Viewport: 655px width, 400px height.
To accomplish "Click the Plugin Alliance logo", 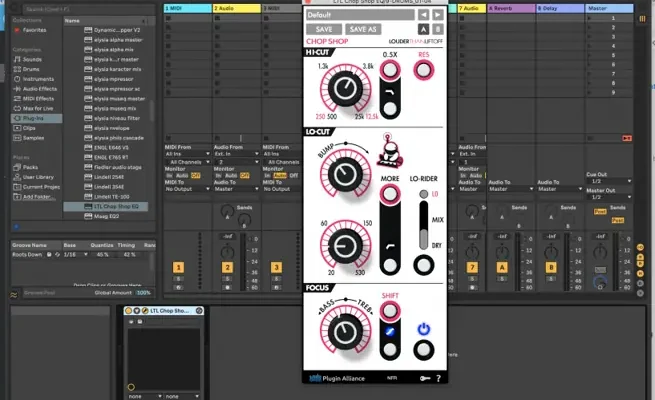I will pyautogui.click(x=334, y=378).
